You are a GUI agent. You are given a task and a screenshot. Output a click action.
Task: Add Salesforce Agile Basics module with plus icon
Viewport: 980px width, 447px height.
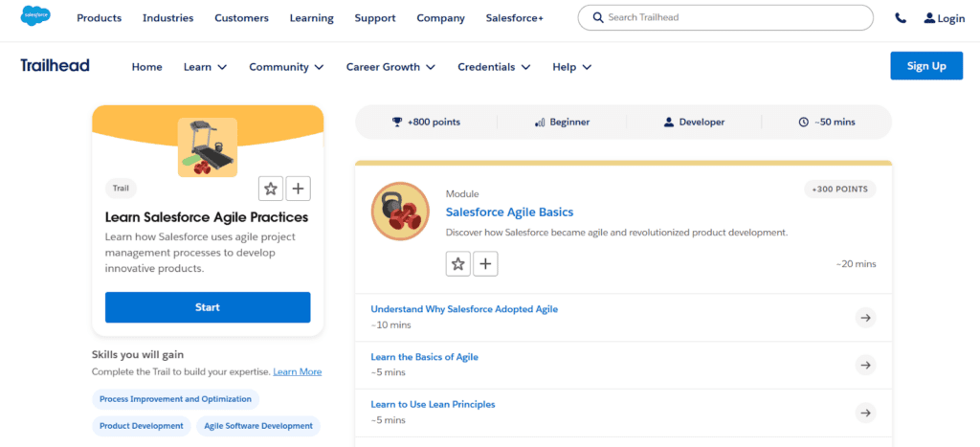click(x=485, y=264)
